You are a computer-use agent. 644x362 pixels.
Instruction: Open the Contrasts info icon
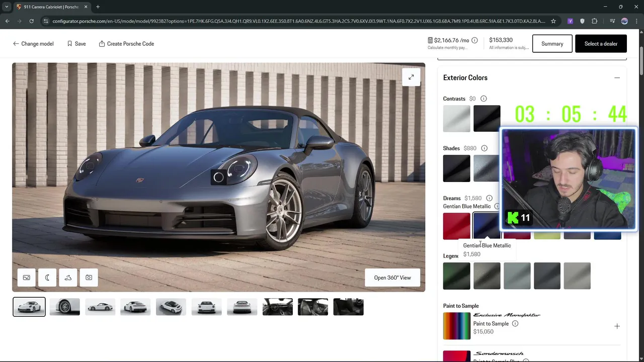coord(484,99)
